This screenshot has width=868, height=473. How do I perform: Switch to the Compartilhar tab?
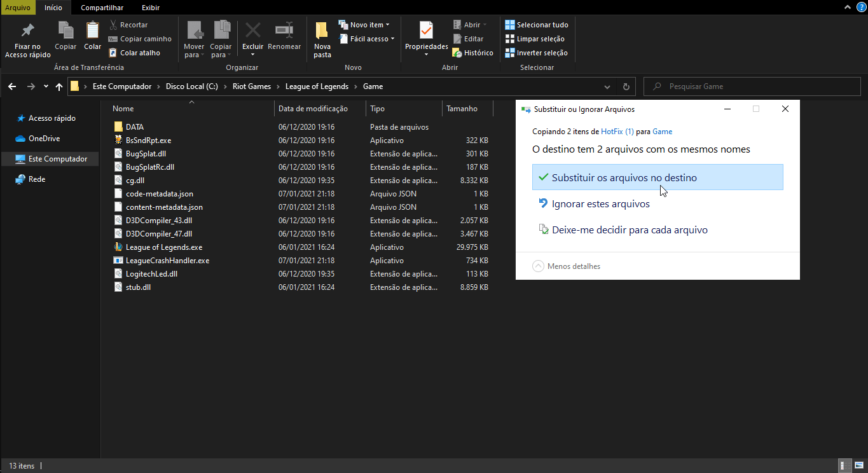coord(102,8)
